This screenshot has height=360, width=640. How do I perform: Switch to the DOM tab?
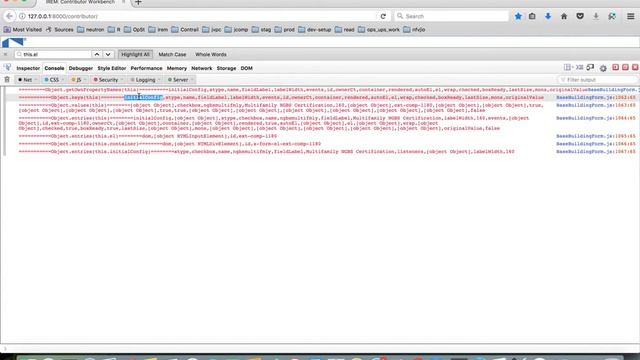tap(247, 68)
